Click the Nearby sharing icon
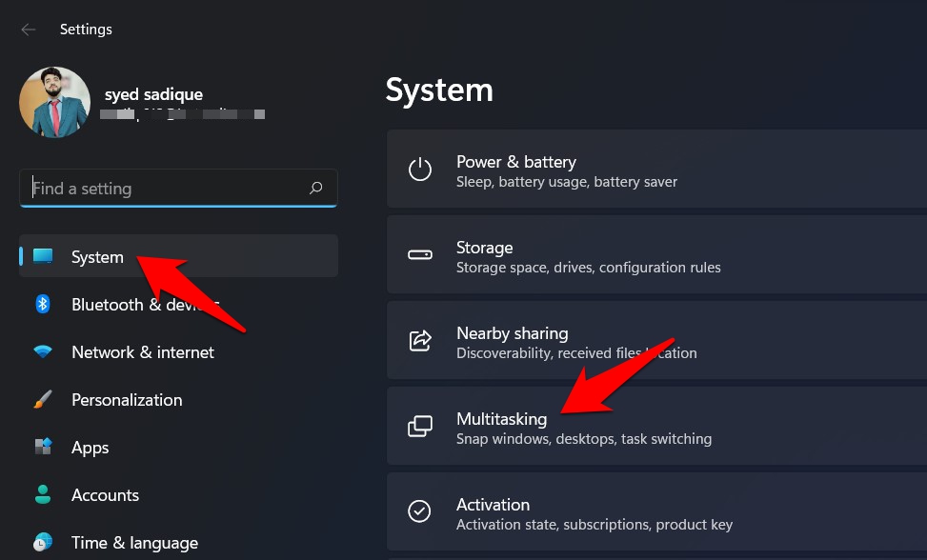The width and height of the screenshot is (927, 560). pos(419,340)
